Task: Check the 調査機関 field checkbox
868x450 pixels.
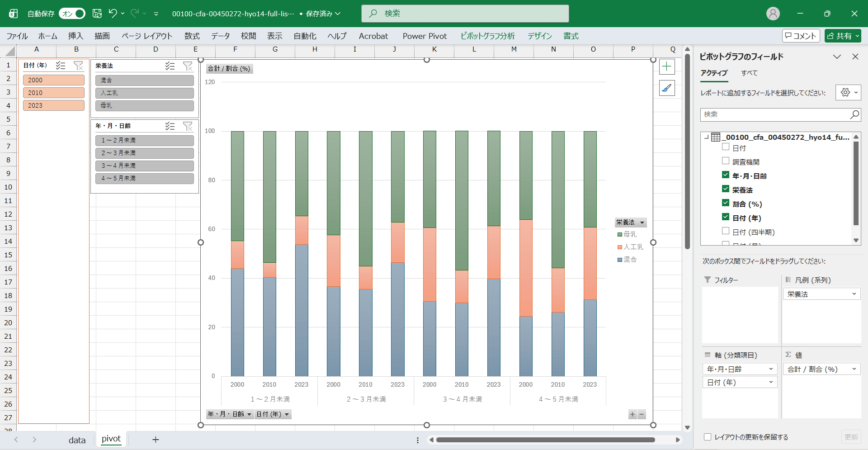Action: click(726, 161)
